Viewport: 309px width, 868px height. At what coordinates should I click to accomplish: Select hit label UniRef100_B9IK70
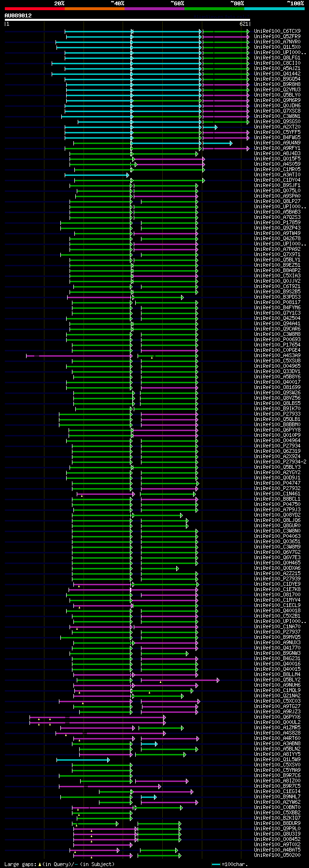coord(277,409)
